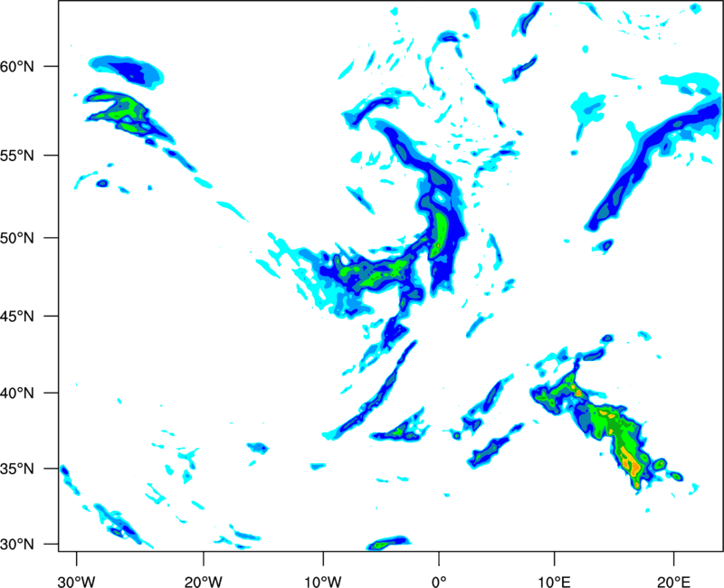Click the 30°N latitude label

[17, 545]
